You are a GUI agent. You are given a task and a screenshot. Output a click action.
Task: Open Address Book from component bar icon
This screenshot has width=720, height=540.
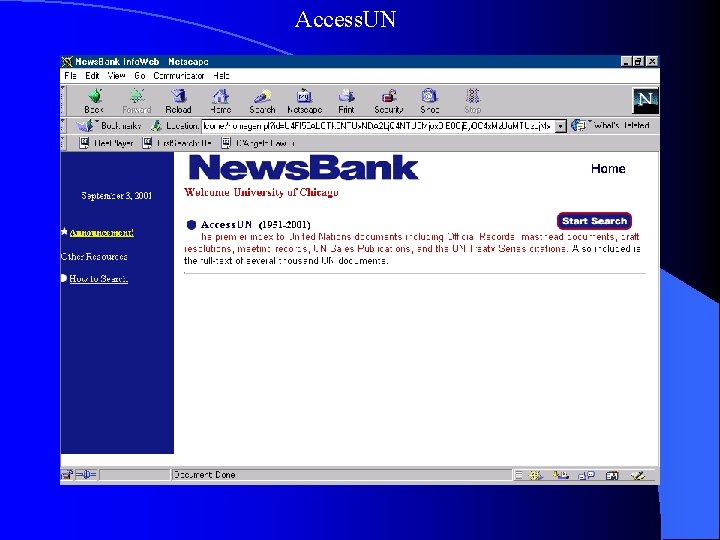click(x=612, y=475)
